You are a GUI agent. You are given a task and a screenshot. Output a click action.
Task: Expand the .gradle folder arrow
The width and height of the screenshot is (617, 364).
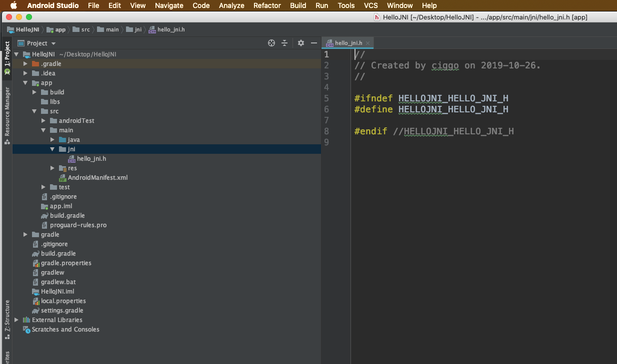click(25, 64)
